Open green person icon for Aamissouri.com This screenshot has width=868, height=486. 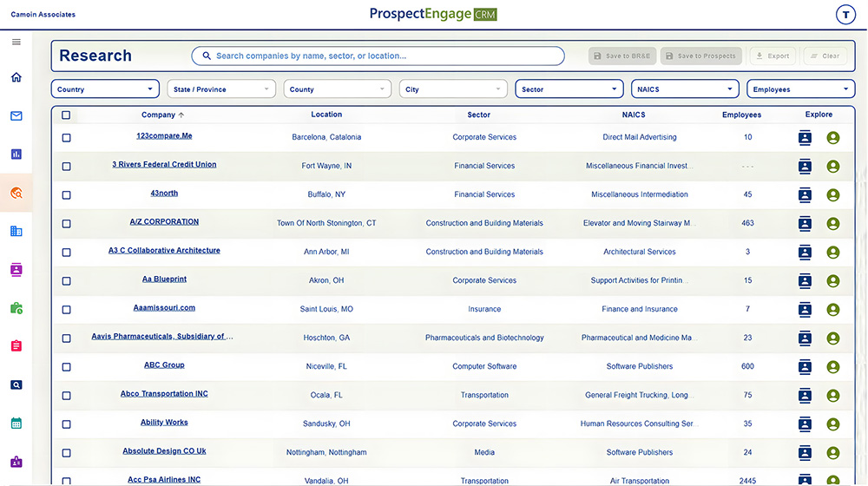point(832,310)
